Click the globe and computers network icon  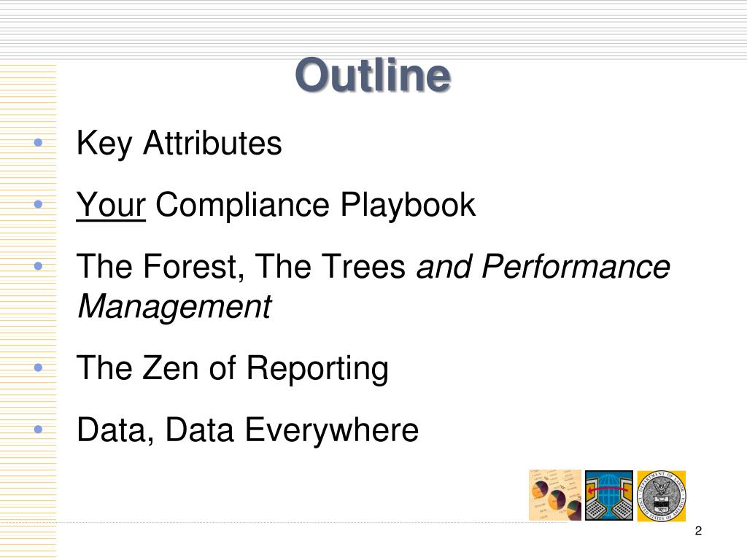609,495
